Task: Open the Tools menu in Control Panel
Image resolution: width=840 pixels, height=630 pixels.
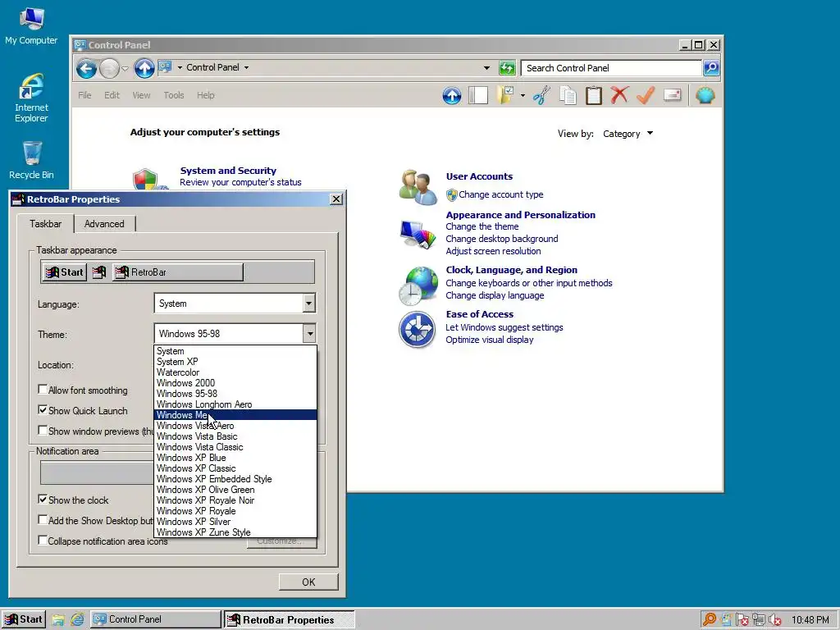Action: [x=174, y=95]
